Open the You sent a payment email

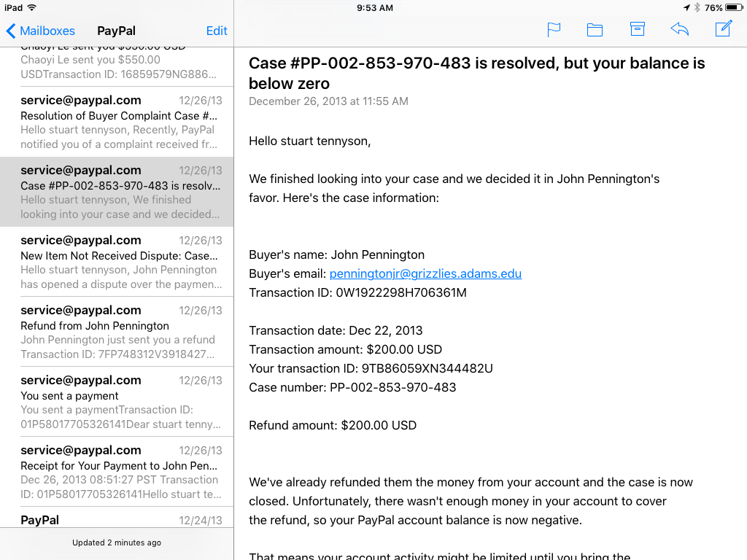point(117,402)
